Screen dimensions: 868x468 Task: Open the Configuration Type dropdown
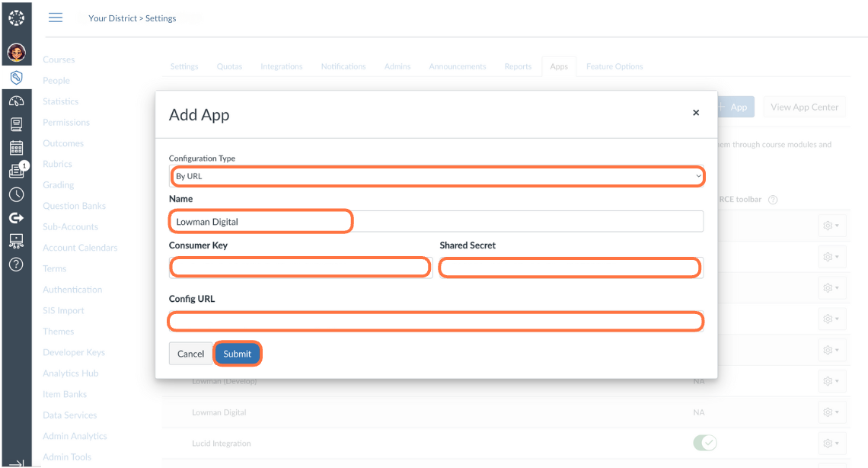pos(437,176)
